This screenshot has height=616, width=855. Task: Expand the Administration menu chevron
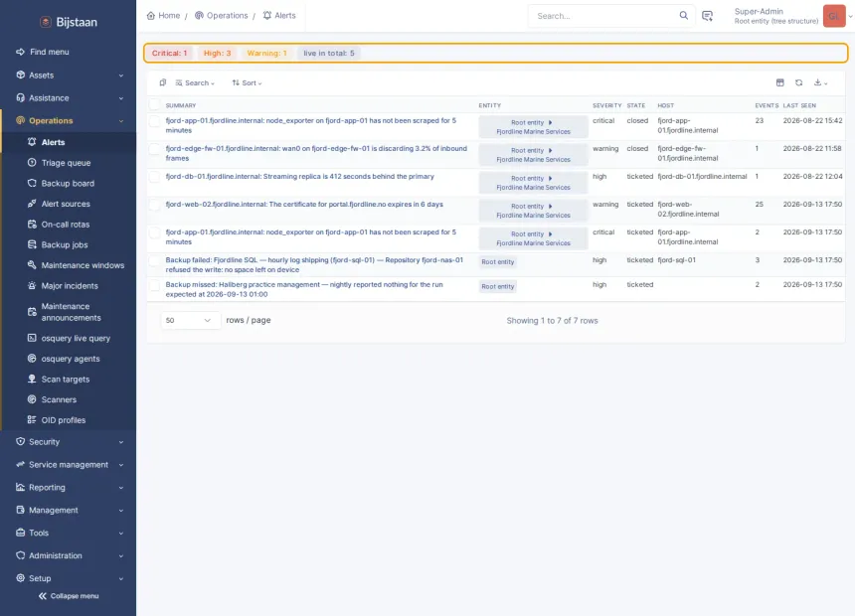coord(121,556)
